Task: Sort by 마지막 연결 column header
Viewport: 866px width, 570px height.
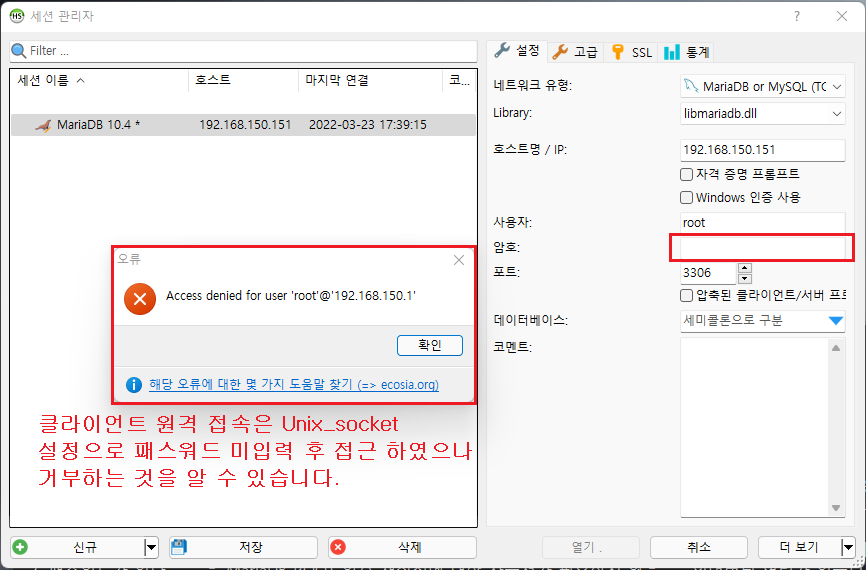Action: tap(371, 81)
